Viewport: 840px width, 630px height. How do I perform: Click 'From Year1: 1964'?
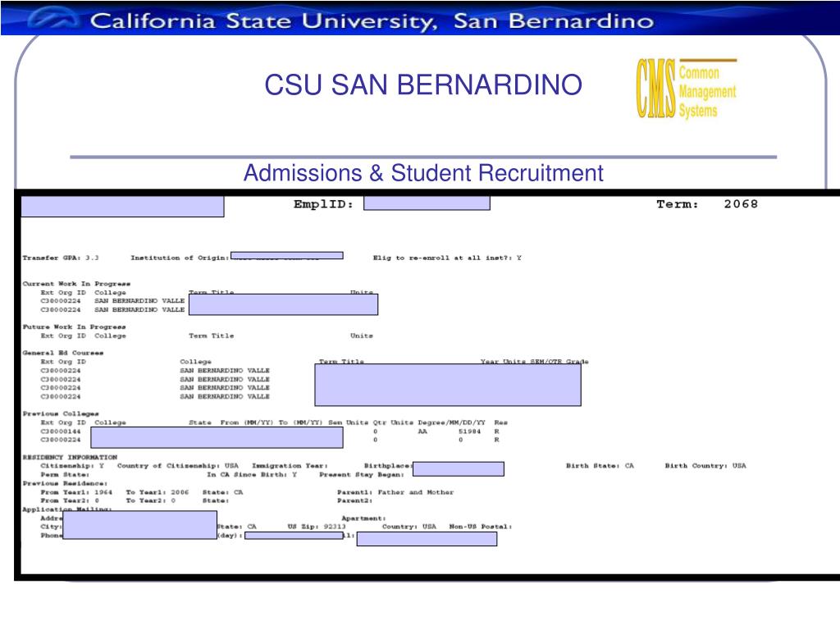(76, 492)
